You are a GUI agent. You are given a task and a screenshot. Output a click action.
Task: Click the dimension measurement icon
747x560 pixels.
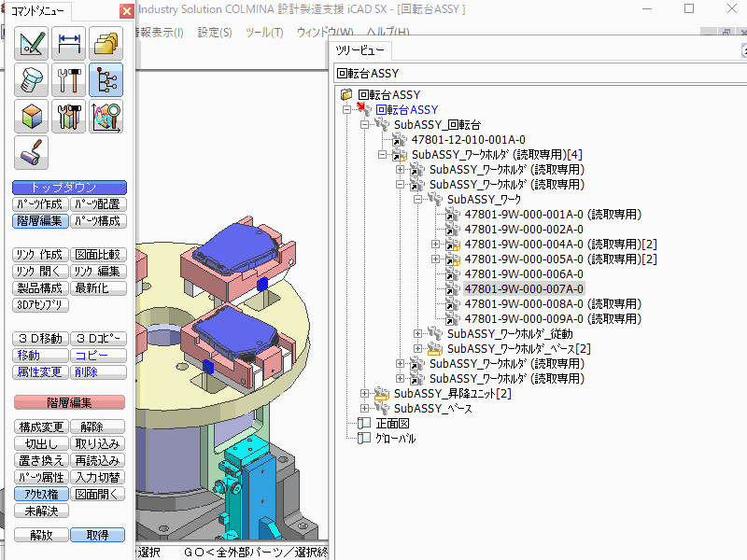tap(69, 44)
